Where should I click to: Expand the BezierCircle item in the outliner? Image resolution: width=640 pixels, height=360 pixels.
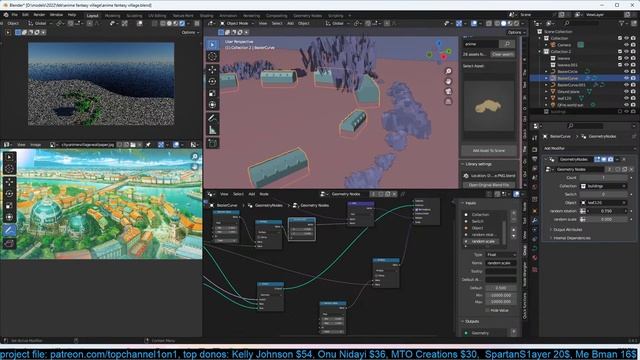coord(546,71)
